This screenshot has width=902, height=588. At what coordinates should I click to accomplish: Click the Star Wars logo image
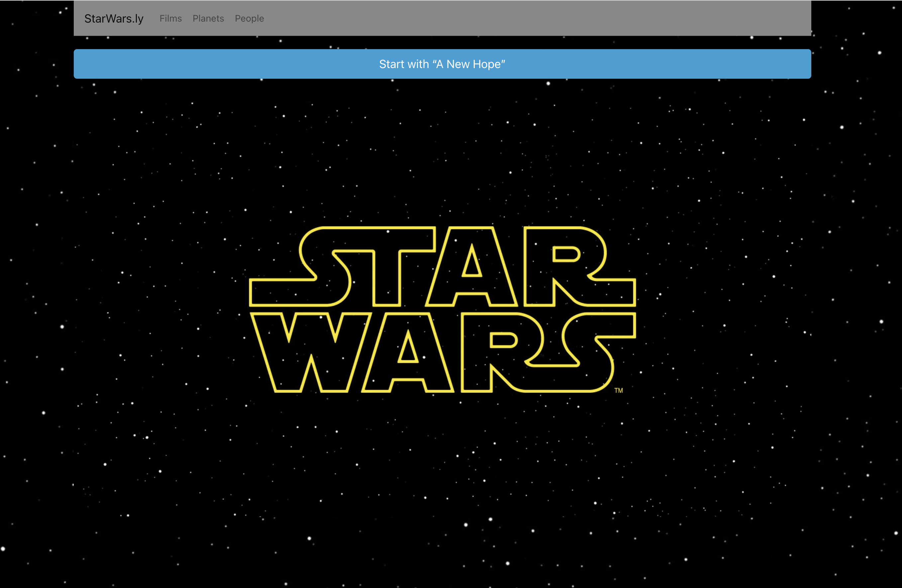(x=442, y=309)
